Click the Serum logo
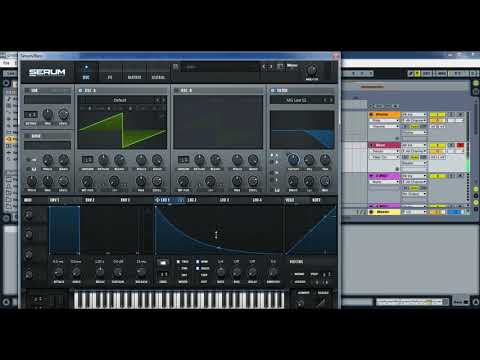 (47, 72)
